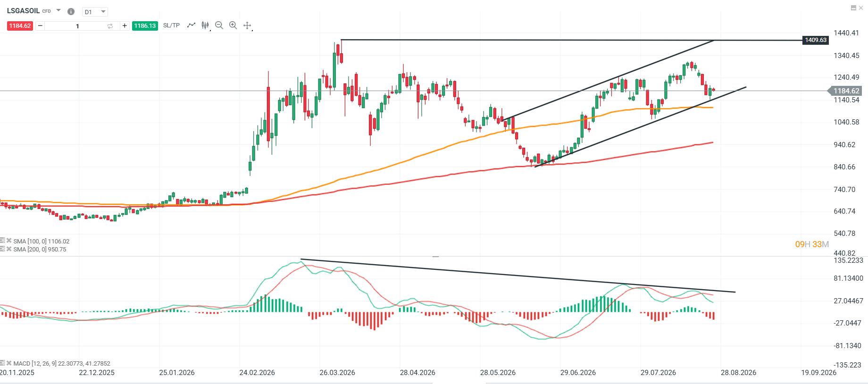The image size is (868, 384).
Task: Zoom in the chart
Action: [x=233, y=25]
